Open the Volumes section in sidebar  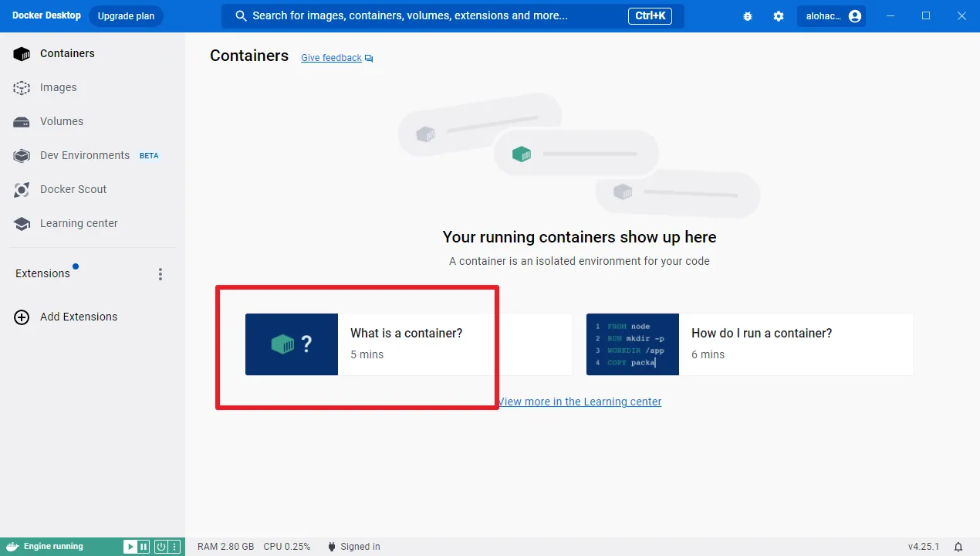pos(93,121)
